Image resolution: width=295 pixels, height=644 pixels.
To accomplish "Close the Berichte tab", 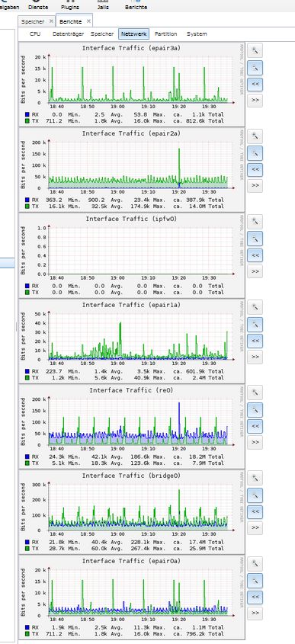I will (88, 21).
